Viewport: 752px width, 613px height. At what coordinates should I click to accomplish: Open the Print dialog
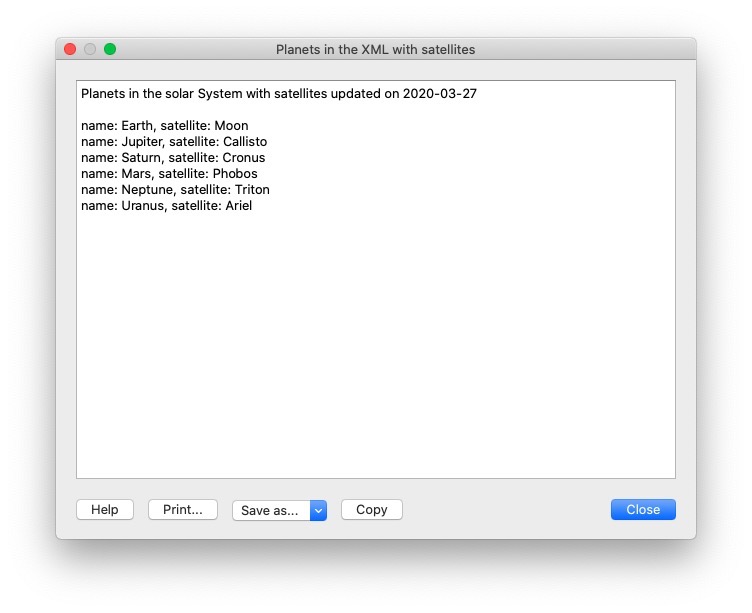click(x=183, y=510)
